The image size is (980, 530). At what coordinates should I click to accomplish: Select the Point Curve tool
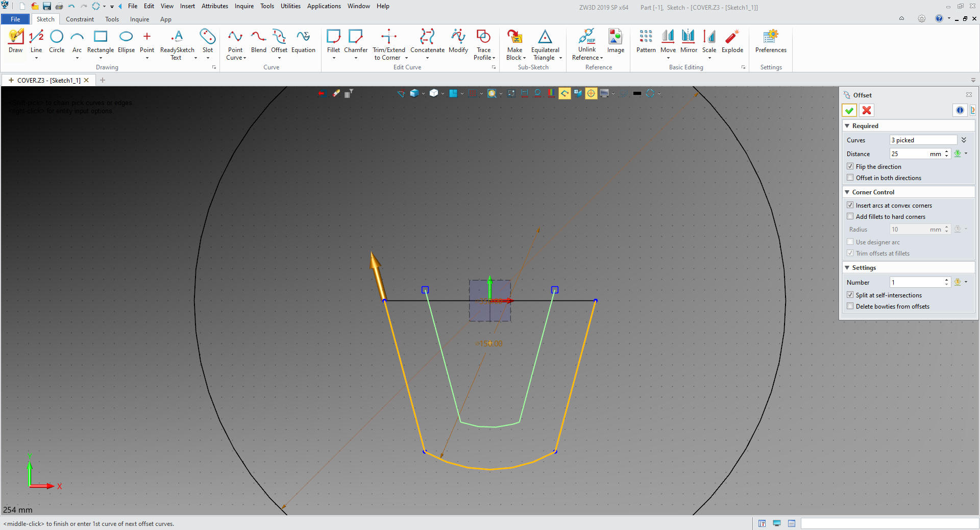(235, 44)
